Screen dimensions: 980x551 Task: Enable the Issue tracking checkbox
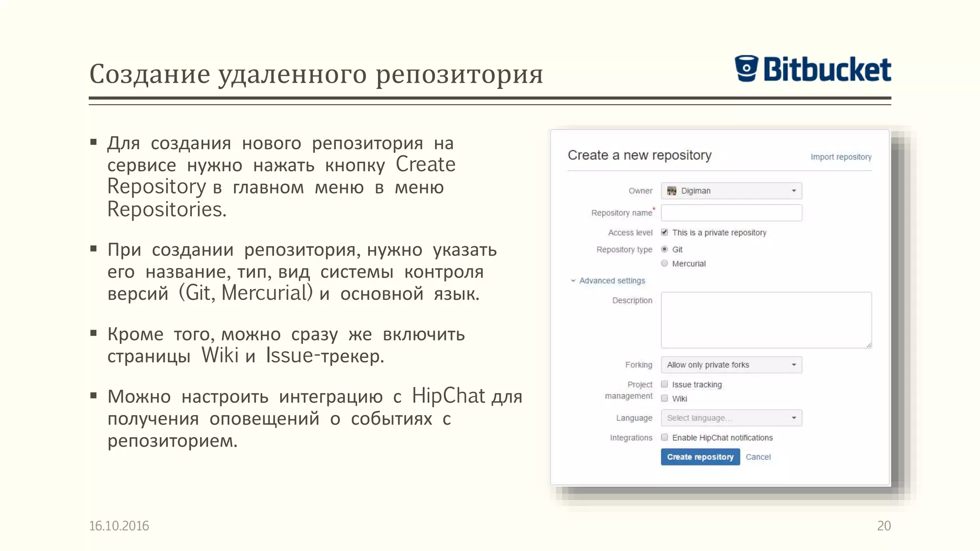point(664,384)
